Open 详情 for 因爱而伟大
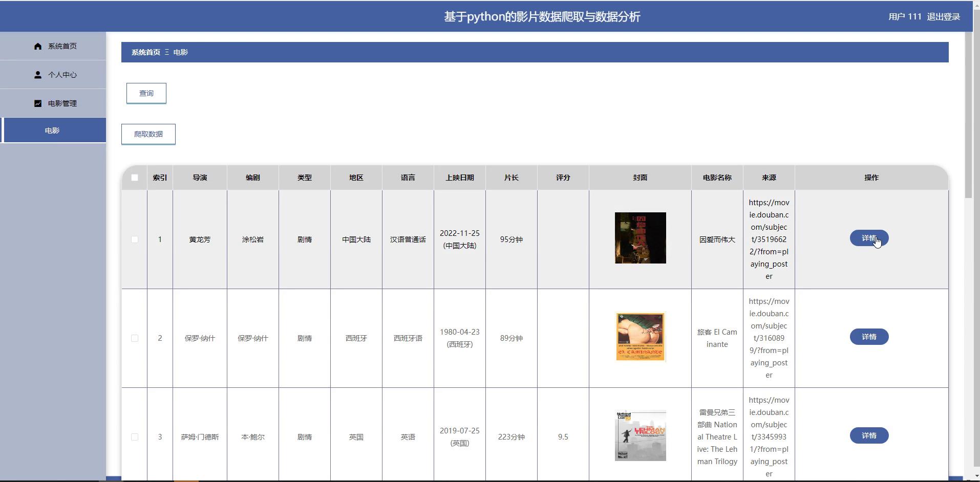980x482 pixels. [869, 238]
